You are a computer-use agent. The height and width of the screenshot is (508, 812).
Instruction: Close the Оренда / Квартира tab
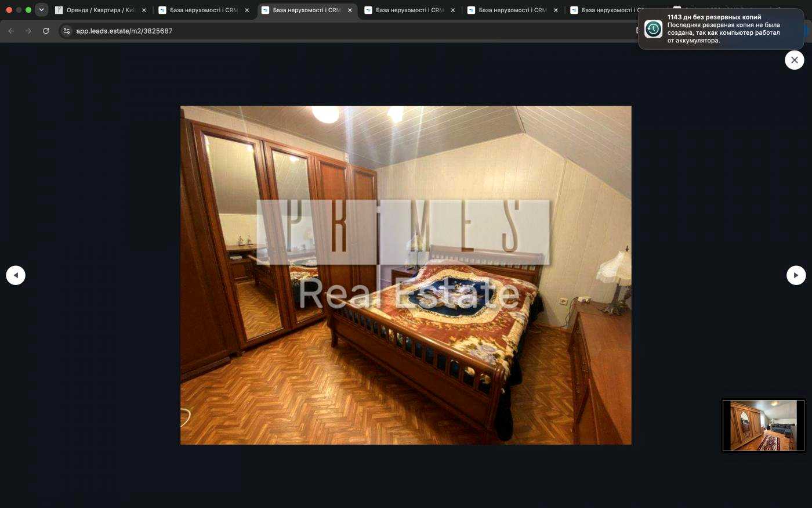(144, 10)
